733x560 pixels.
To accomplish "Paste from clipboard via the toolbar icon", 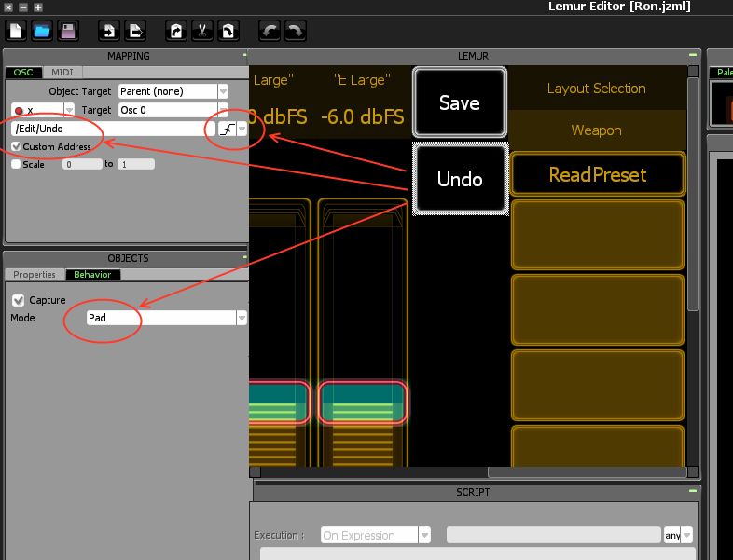I will [x=228, y=32].
